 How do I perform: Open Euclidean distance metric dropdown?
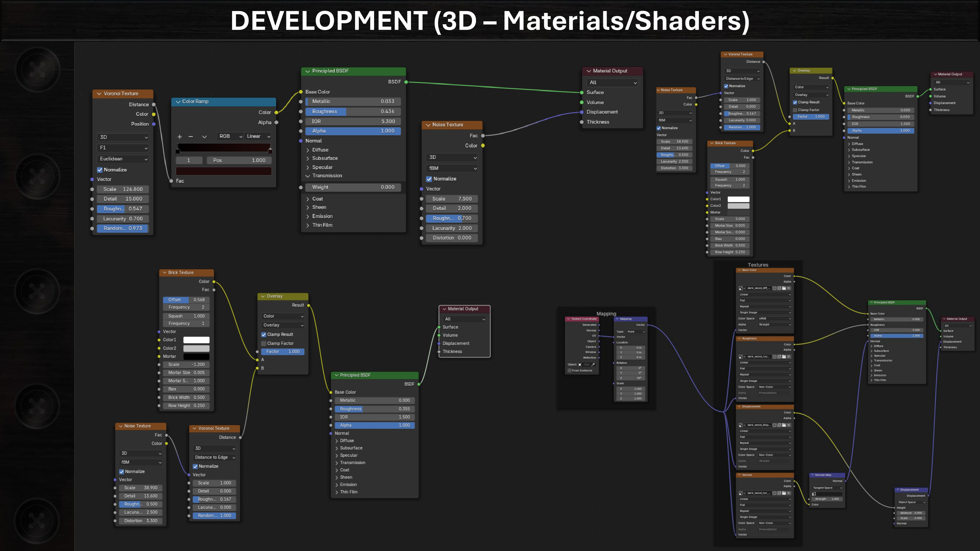pyautogui.click(x=123, y=159)
